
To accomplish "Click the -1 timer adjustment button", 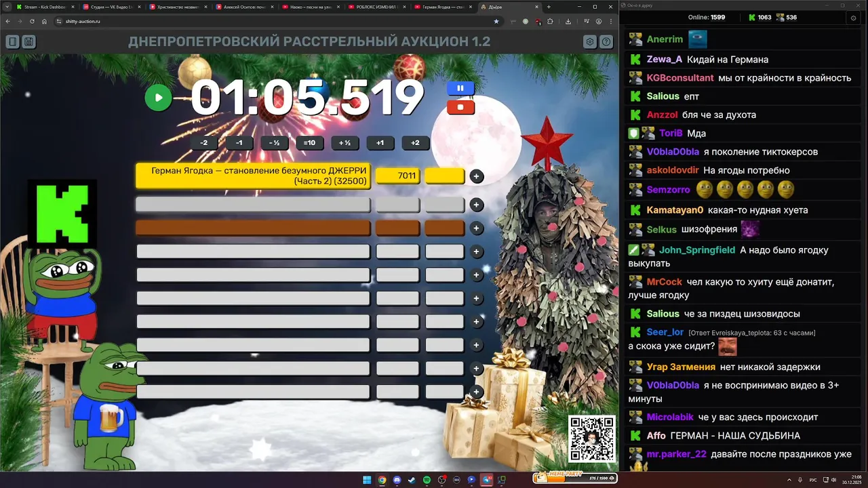I will [239, 143].
